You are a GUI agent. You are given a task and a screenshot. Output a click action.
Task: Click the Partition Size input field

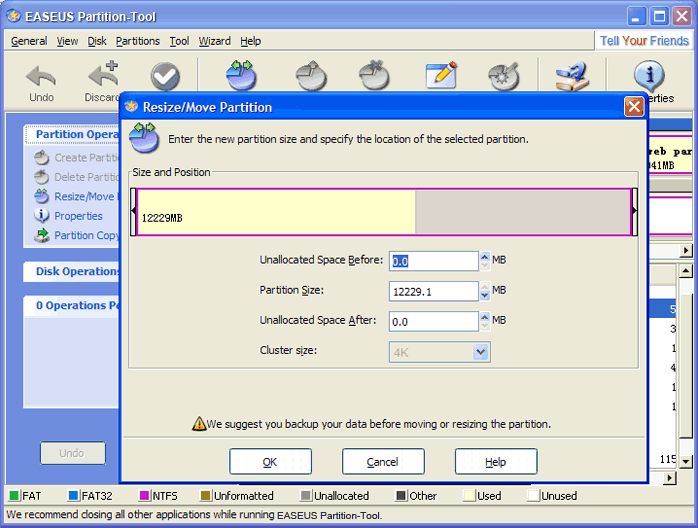pos(433,291)
